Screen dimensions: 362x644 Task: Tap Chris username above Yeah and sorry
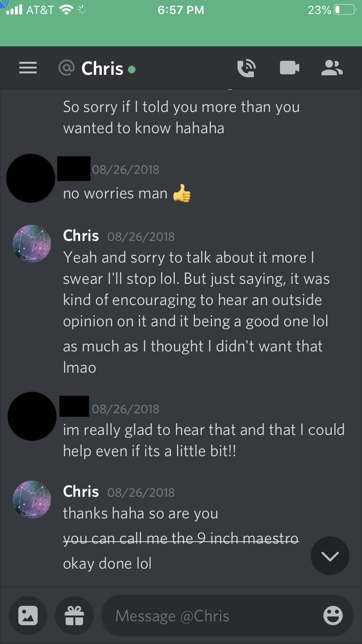81,236
